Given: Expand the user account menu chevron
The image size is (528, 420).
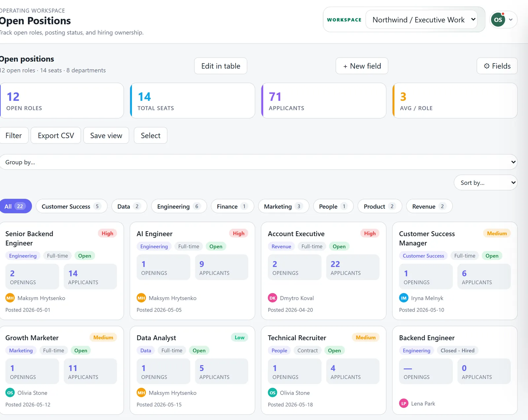Looking at the screenshot, I should click(511, 20).
